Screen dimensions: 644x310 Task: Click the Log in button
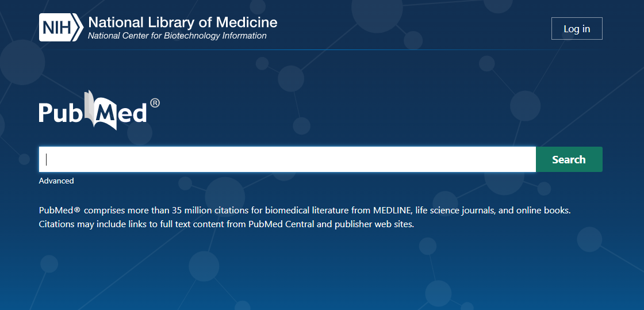(x=577, y=29)
